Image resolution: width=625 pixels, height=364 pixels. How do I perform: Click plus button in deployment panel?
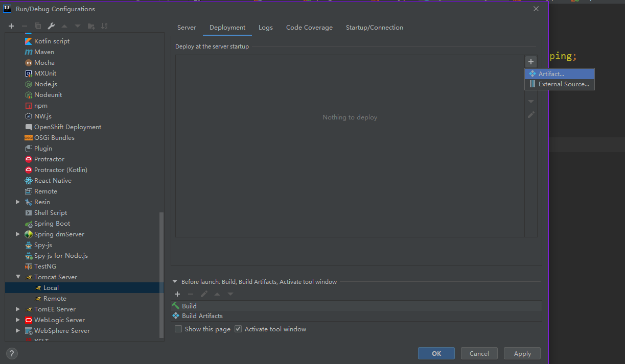coord(531,62)
